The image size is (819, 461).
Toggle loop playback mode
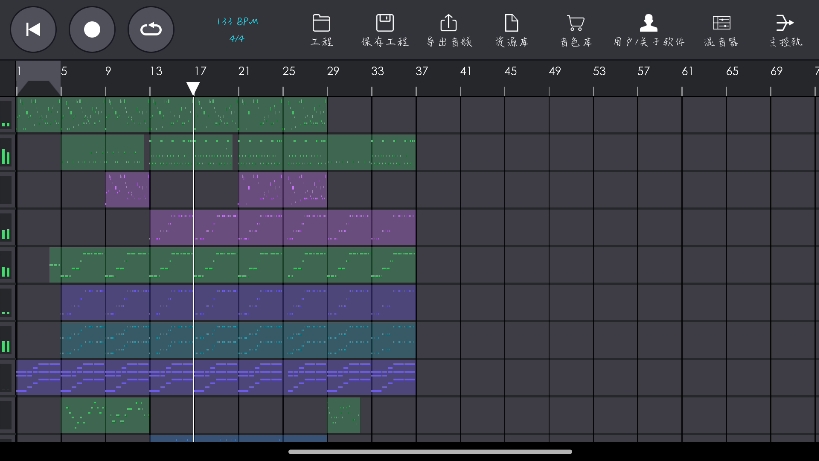tap(150, 29)
